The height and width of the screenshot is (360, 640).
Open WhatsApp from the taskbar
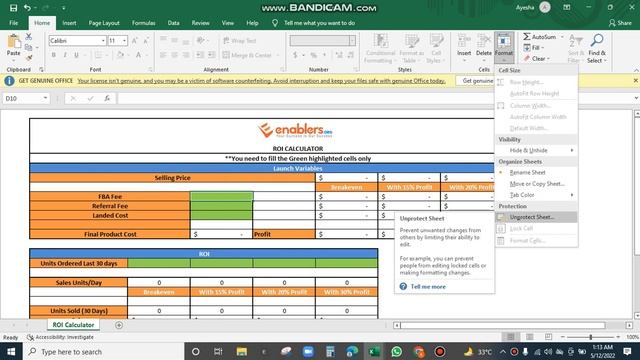point(396,351)
